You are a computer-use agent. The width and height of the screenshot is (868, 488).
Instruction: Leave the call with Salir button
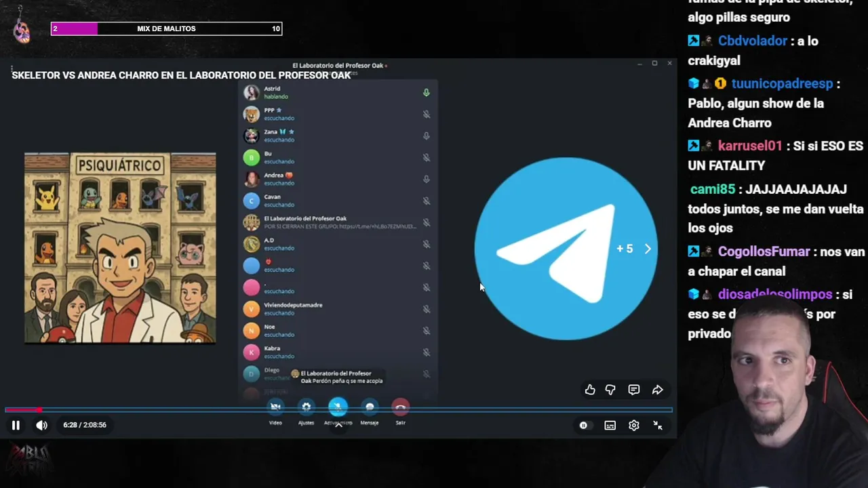tap(401, 407)
